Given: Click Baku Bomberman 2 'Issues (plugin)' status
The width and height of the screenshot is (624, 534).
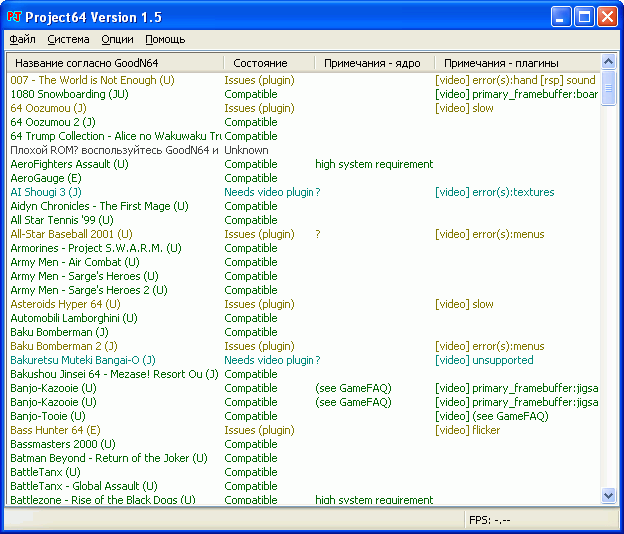Looking at the screenshot, I should (x=259, y=346).
